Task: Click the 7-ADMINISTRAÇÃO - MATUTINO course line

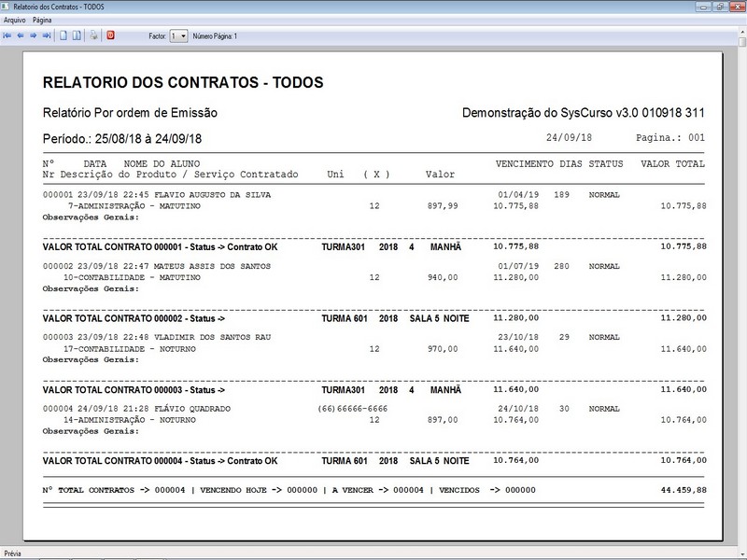Action: (x=134, y=206)
